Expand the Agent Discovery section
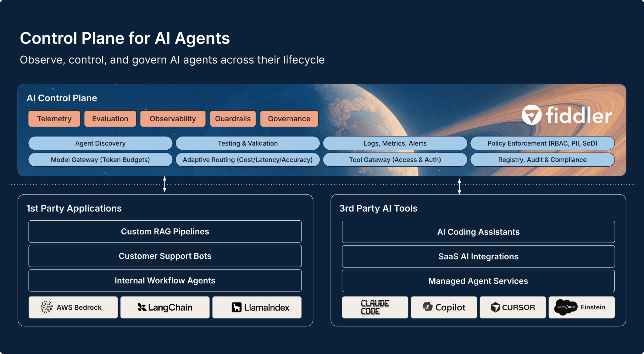644x354 pixels. pos(100,143)
